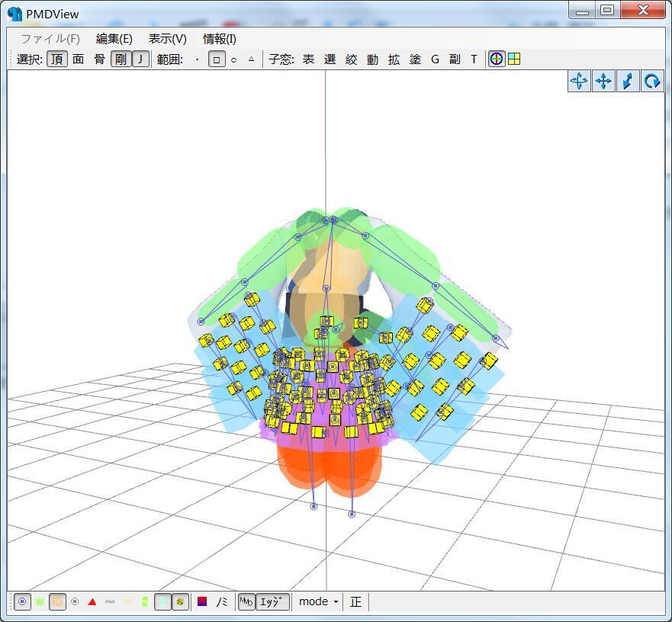
Task: Open the 表示(V) menu
Action: point(167,38)
